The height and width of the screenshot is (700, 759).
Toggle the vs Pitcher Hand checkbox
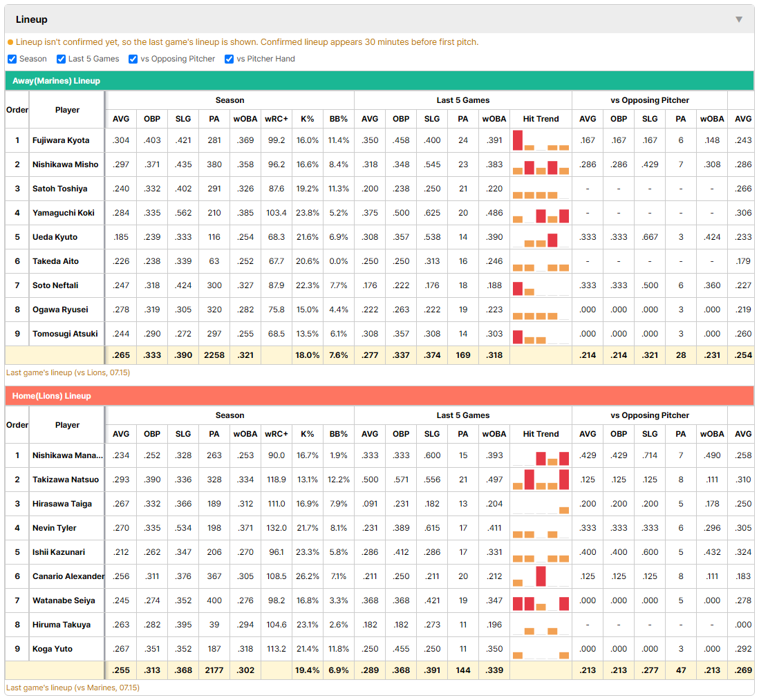229,59
